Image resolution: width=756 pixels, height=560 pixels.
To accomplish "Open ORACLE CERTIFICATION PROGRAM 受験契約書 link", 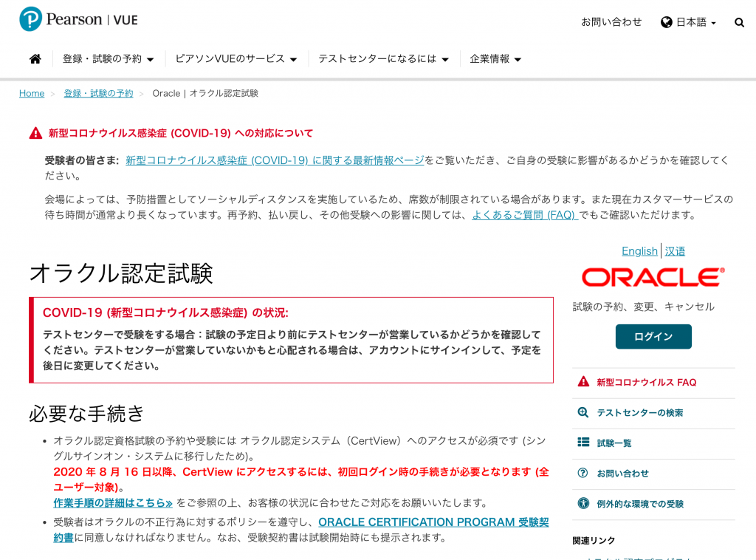I will 433,522.
